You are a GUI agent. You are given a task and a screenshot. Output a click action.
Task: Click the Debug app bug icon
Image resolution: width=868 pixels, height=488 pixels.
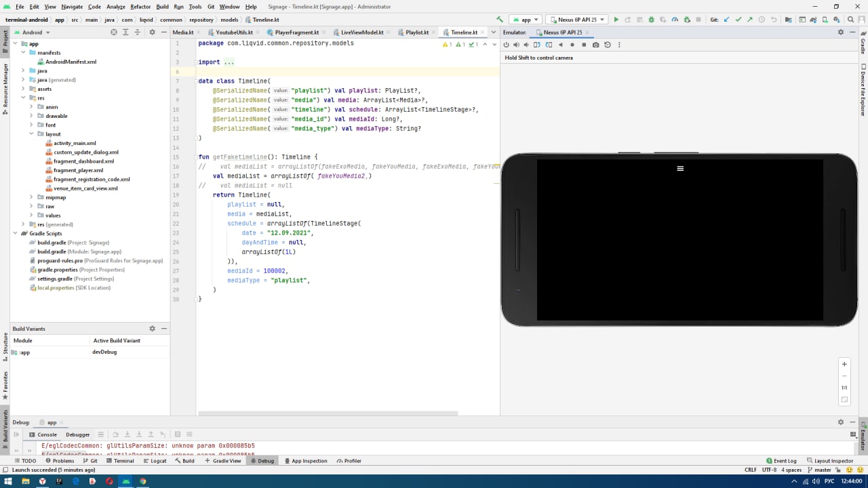[652, 20]
